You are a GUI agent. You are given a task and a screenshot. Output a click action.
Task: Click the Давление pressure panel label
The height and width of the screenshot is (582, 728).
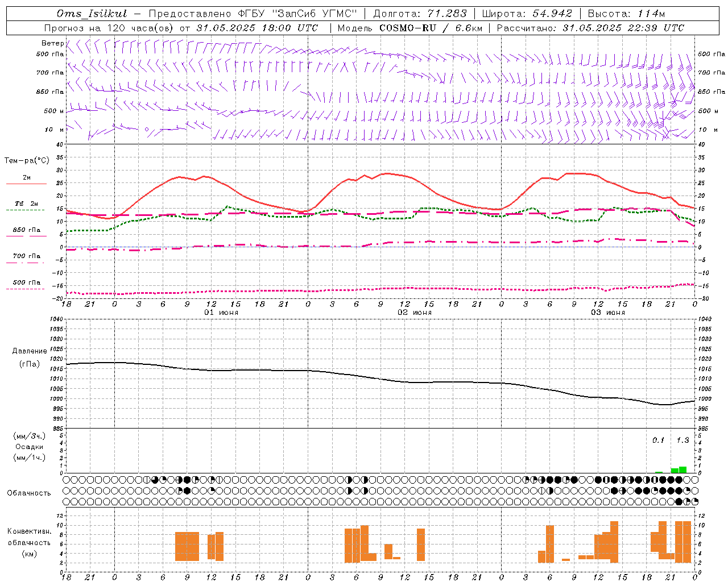pyautogui.click(x=29, y=351)
